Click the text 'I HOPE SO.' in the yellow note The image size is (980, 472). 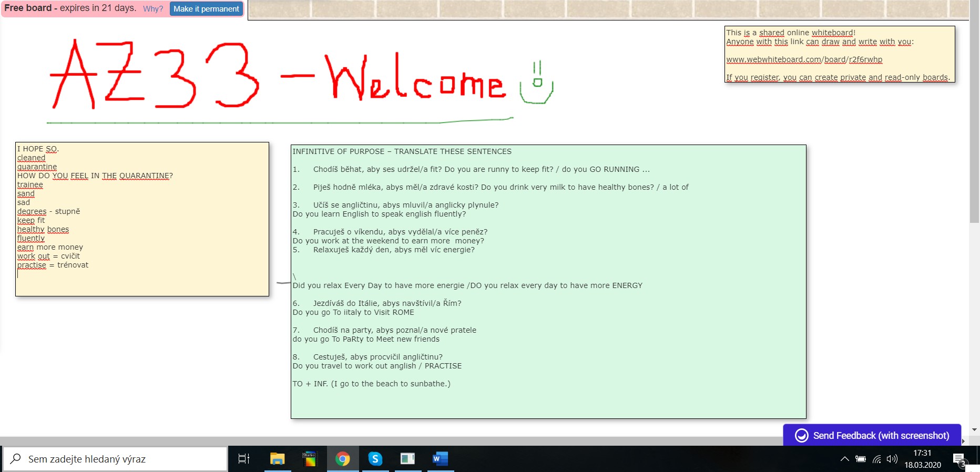[x=38, y=149]
